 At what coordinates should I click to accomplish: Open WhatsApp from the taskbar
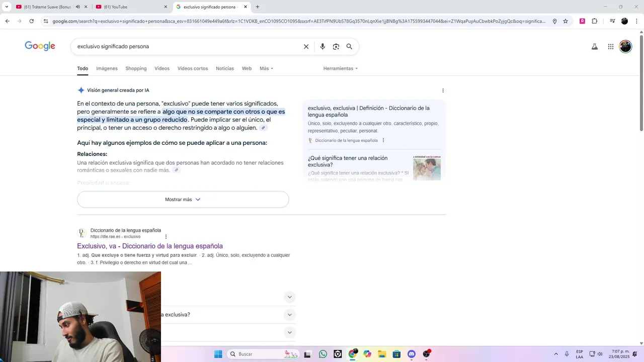pyautogui.click(x=323, y=354)
